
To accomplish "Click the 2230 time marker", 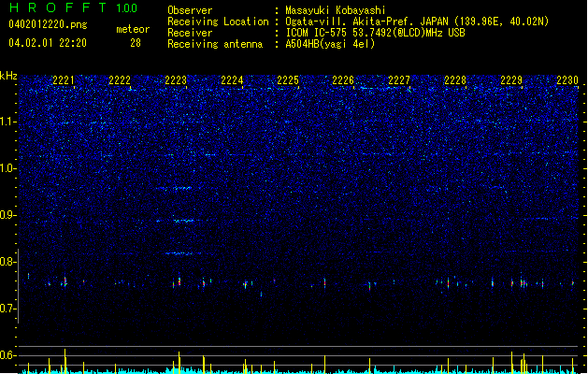I will point(567,80).
